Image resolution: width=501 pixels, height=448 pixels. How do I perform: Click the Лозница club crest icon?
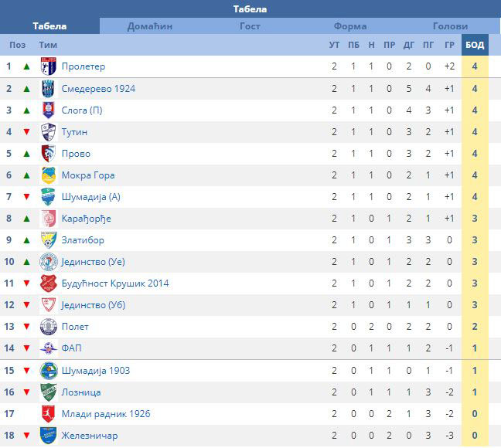coord(49,392)
